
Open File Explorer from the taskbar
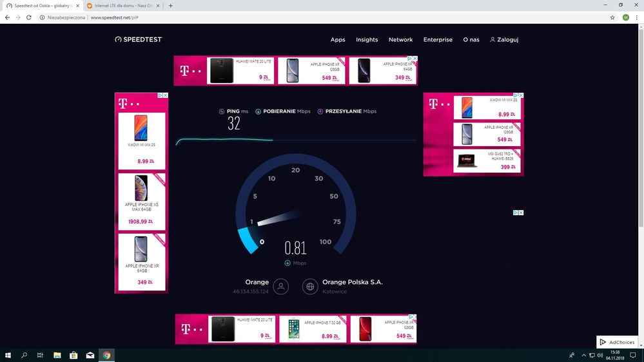pos(57,355)
